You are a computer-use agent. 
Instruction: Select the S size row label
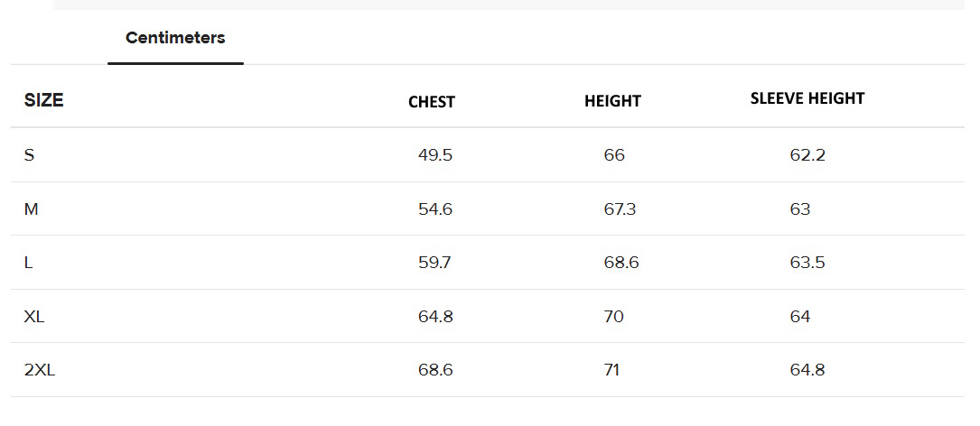(x=30, y=155)
